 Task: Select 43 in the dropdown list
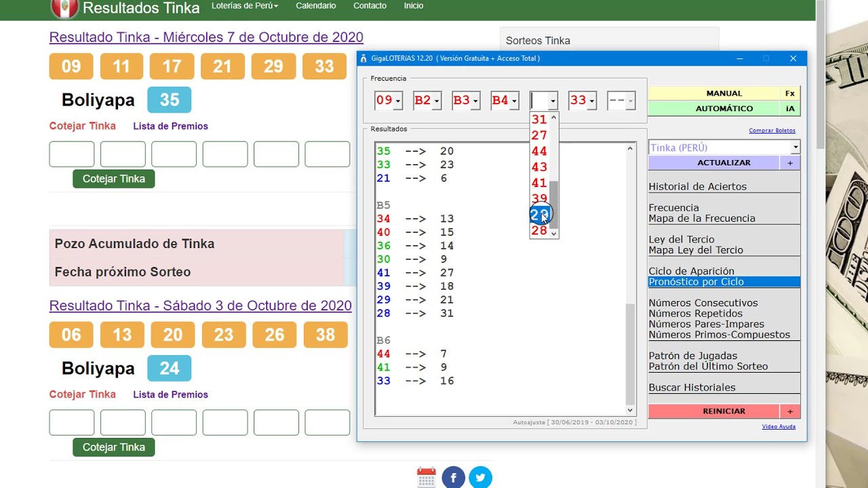click(539, 167)
